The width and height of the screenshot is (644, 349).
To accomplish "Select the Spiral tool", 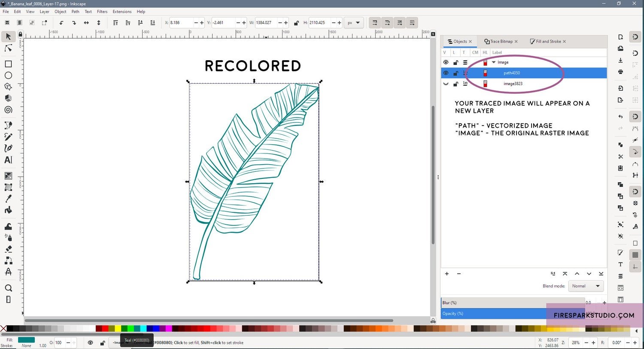I will (x=8, y=110).
